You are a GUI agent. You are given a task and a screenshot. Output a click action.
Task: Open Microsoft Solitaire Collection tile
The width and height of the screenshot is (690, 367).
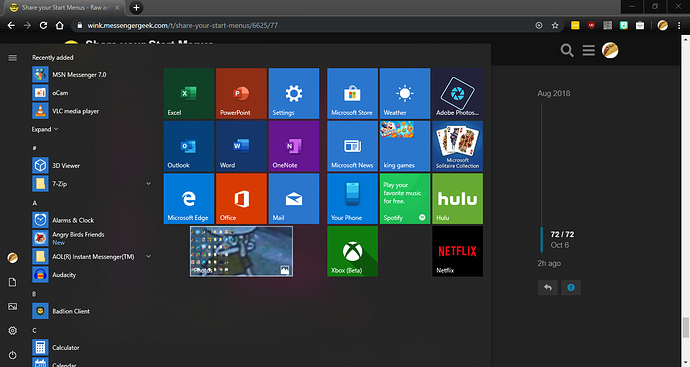457,146
